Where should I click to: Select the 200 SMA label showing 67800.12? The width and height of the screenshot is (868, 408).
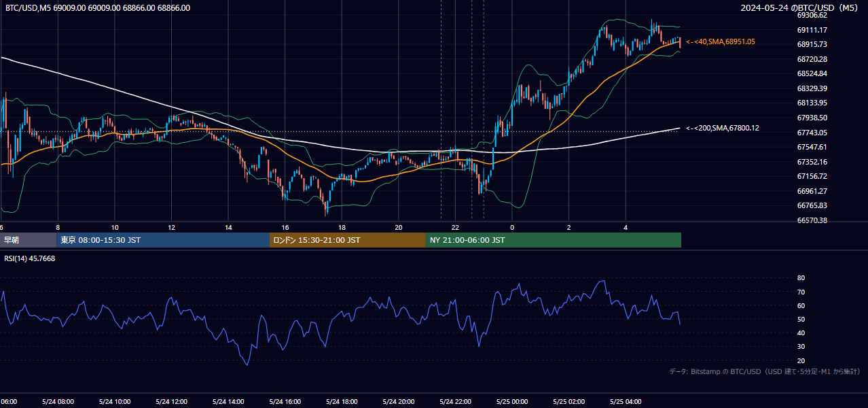tap(723, 128)
